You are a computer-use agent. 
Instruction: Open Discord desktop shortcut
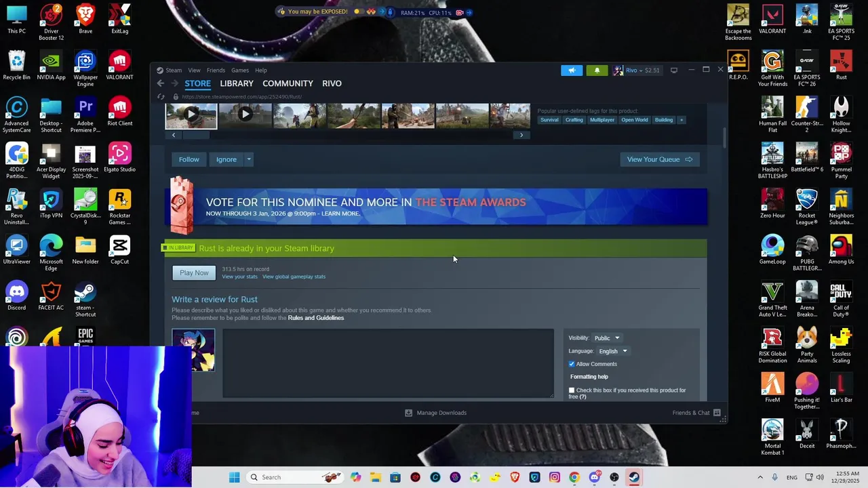coord(17,296)
